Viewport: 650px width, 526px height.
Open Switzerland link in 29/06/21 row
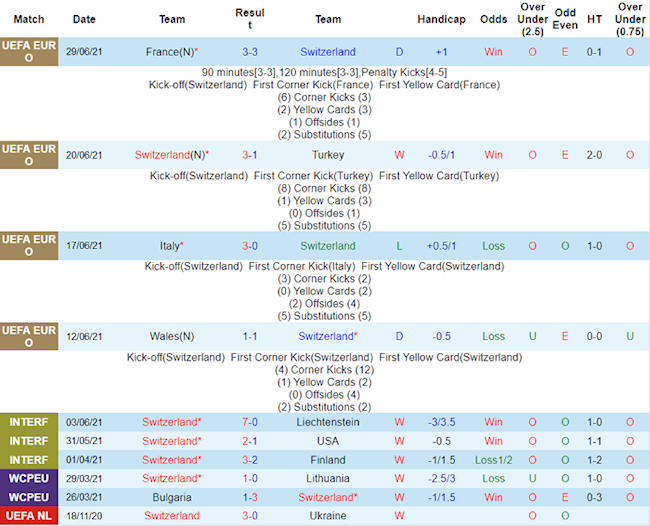tap(327, 52)
